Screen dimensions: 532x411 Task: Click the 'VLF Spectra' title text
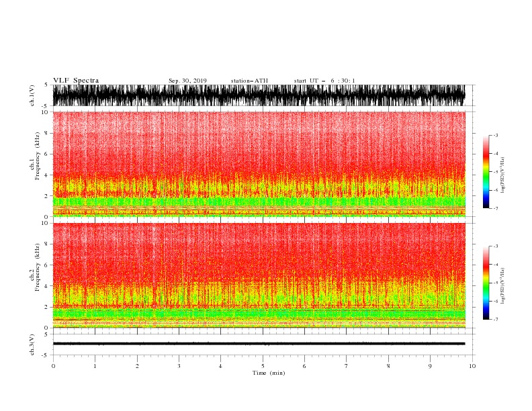[x=76, y=81]
